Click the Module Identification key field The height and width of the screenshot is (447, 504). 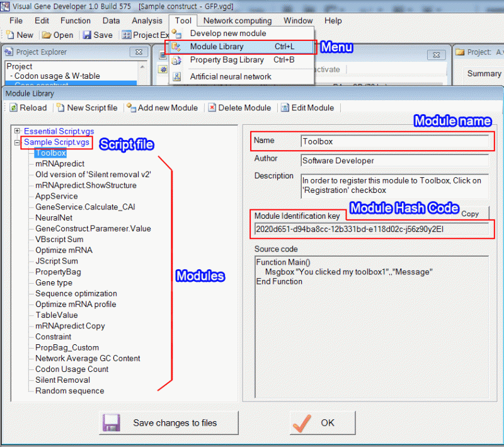(x=372, y=229)
